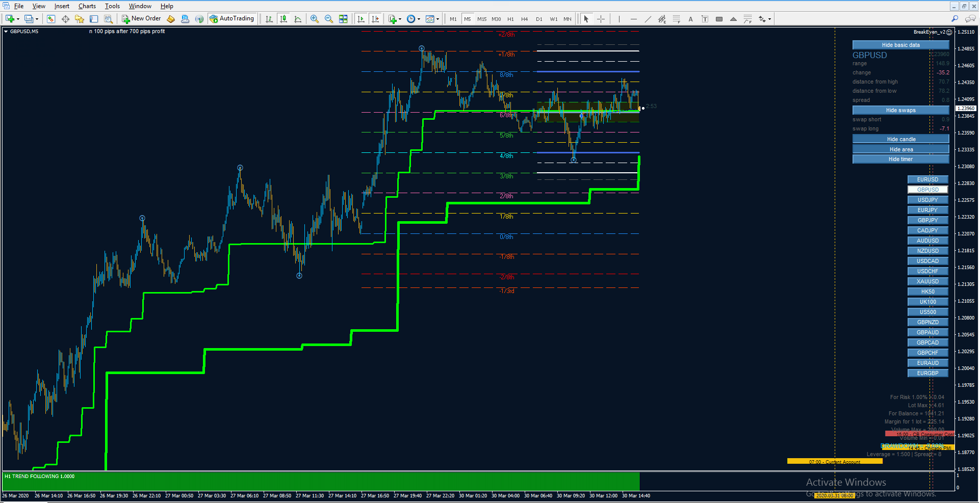
Task: Expand the Profiles dropdown arrow
Action: [37, 19]
